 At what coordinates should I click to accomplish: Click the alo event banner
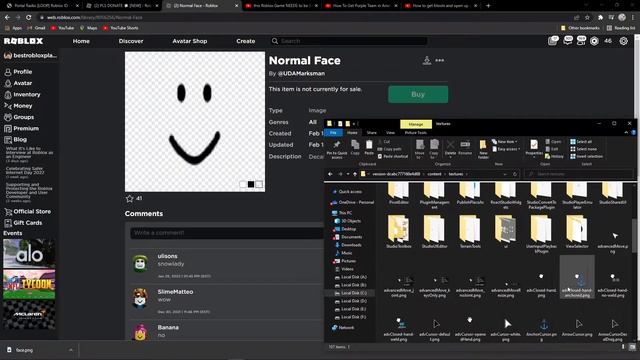coord(29,253)
